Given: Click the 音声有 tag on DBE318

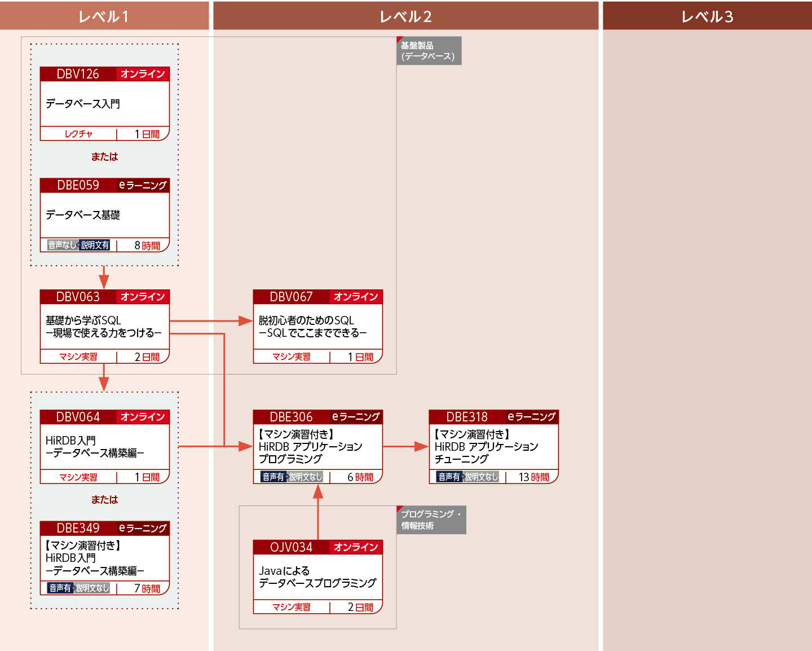Looking at the screenshot, I should tap(449, 477).
